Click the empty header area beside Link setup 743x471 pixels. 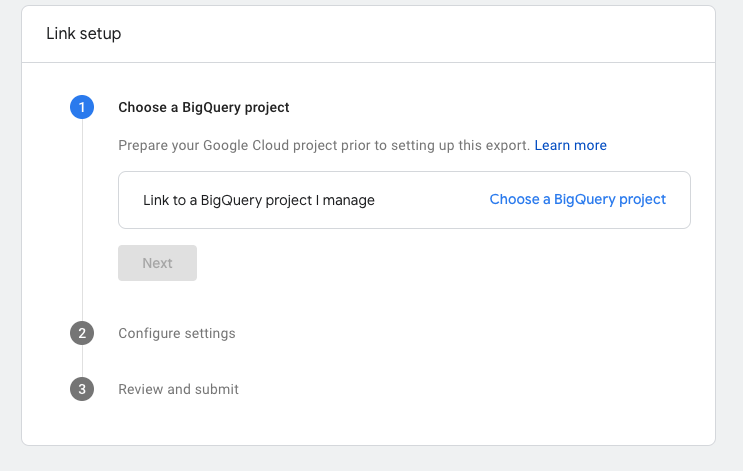pyautogui.click(x=417, y=34)
